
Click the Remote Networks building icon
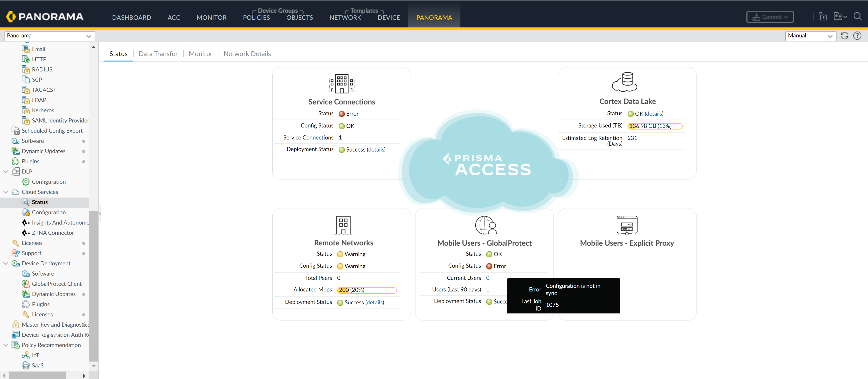[x=343, y=225]
